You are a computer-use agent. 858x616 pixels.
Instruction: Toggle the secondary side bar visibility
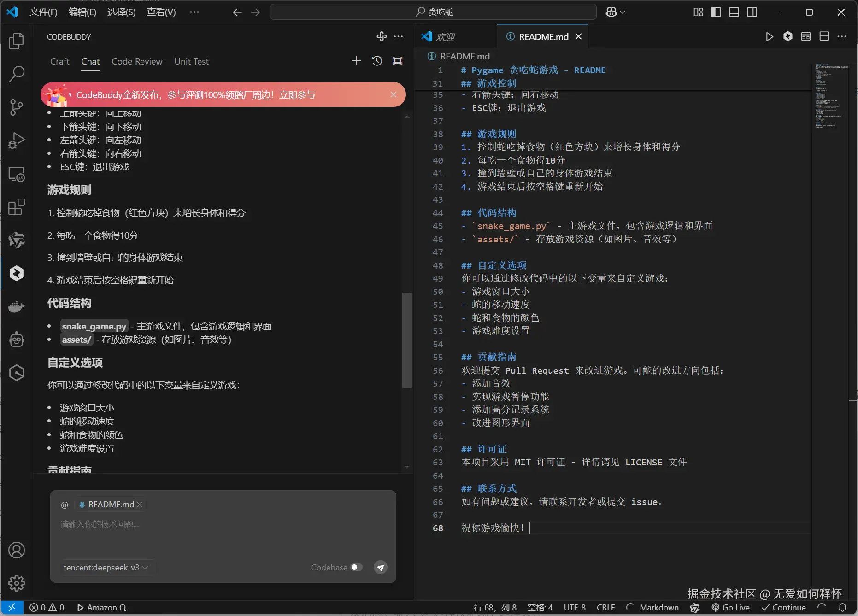[x=752, y=12]
